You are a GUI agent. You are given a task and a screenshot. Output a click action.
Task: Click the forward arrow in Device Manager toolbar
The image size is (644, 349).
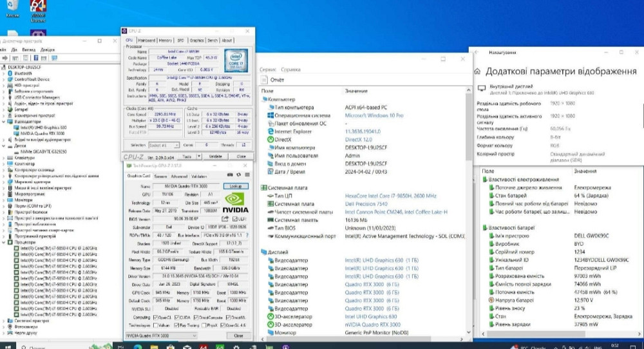tap(5, 58)
